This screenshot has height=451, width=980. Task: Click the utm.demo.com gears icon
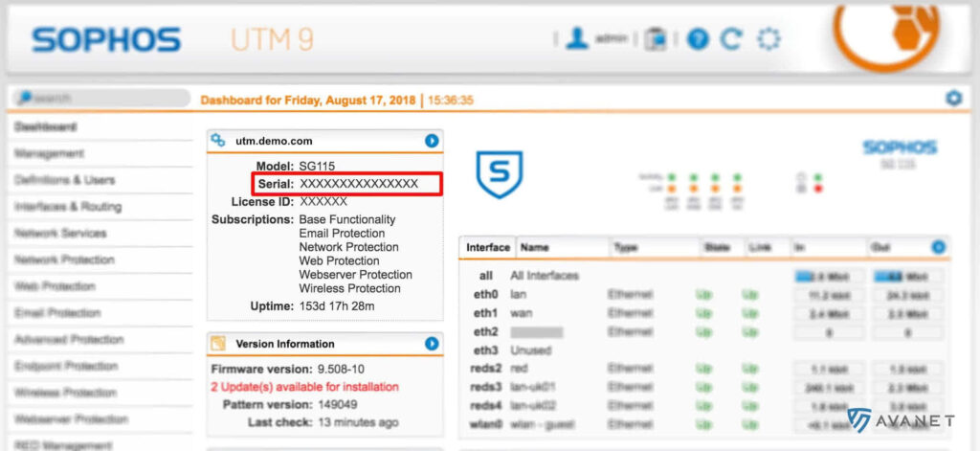pyautogui.click(x=218, y=141)
